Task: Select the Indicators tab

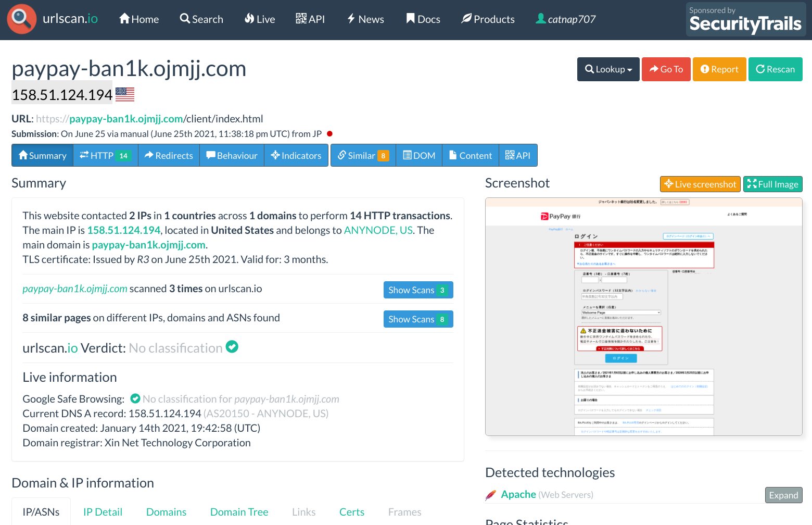Action: click(296, 155)
